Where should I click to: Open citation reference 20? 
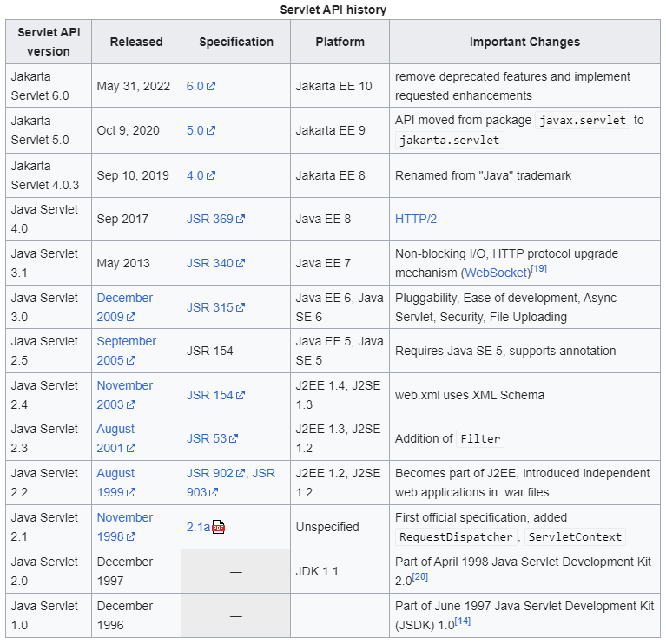(419, 576)
